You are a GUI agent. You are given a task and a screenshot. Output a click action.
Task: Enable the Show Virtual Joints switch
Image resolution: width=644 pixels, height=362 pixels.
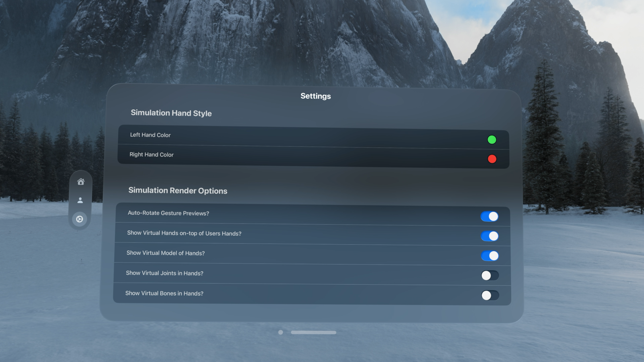[490, 275]
